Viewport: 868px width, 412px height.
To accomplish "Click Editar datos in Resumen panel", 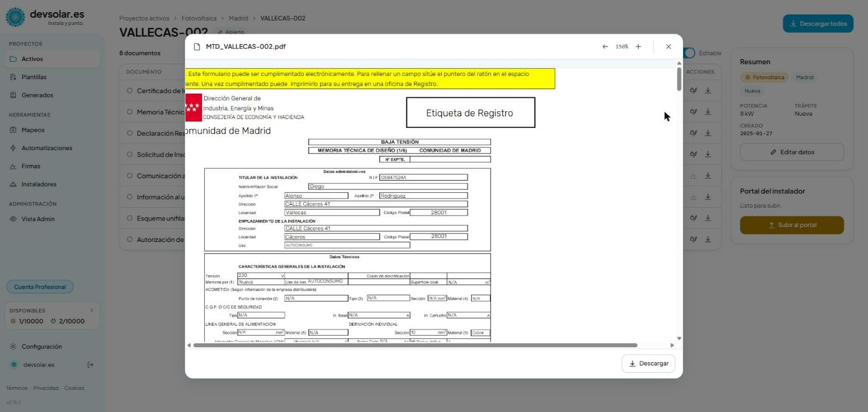I will (x=792, y=152).
